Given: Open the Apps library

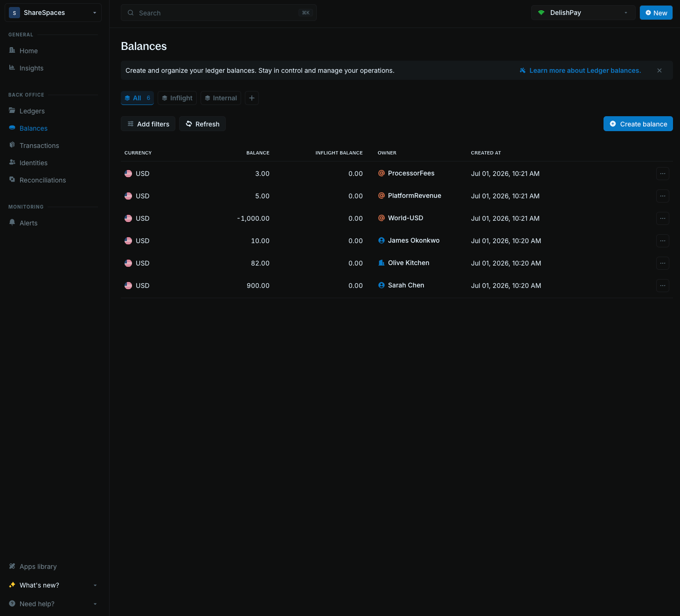Looking at the screenshot, I should click(x=38, y=567).
